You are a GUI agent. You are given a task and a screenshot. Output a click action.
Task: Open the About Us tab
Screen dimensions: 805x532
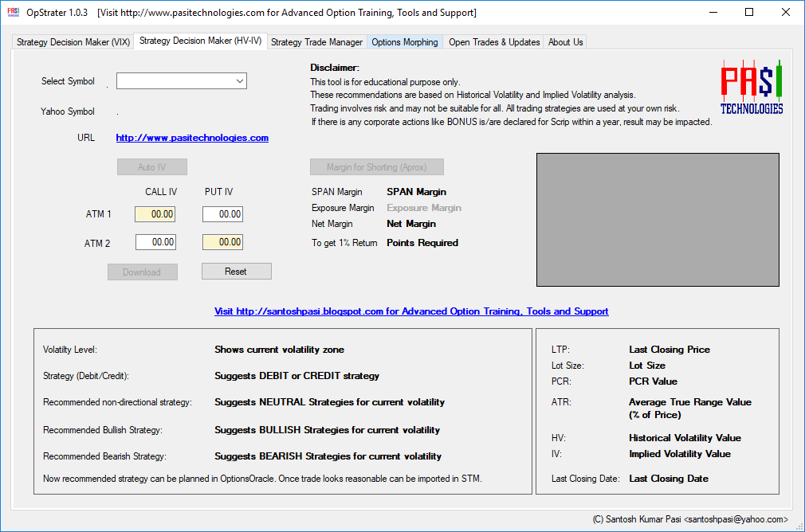pyautogui.click(x=565, y=42)
